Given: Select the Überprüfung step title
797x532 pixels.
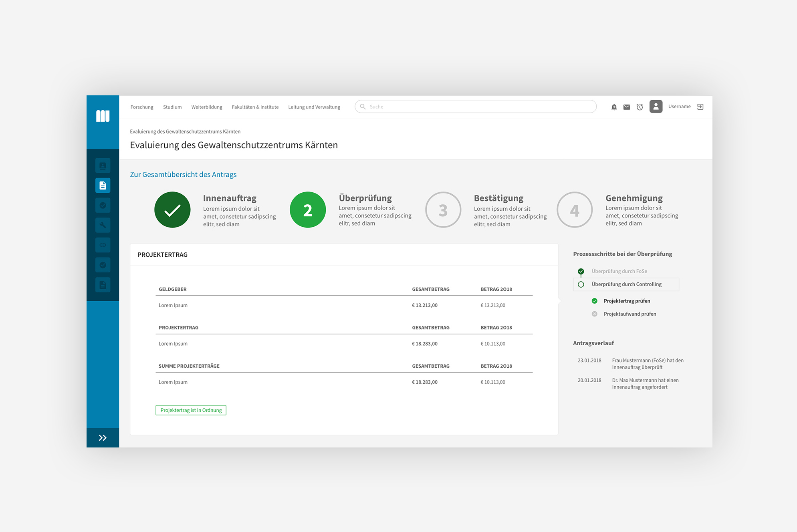Looking at the screenshot, I should (x=365, y=198).
